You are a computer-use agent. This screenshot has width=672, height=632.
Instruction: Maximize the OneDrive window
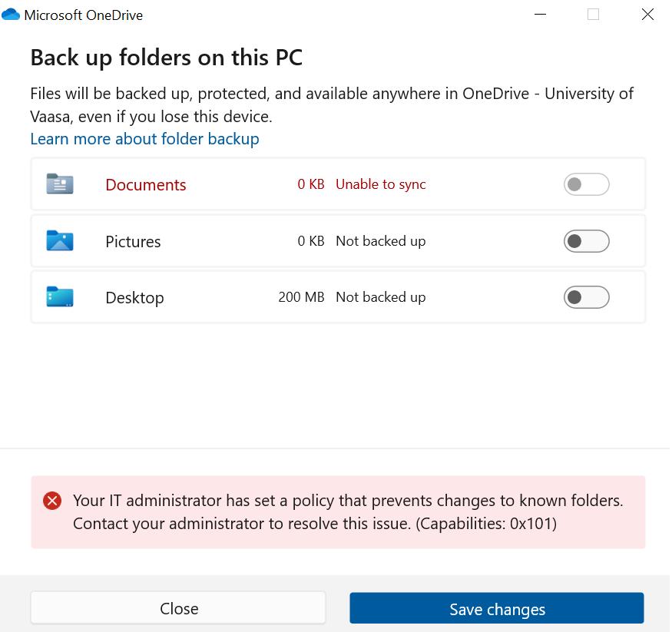(x=593, y=15)
